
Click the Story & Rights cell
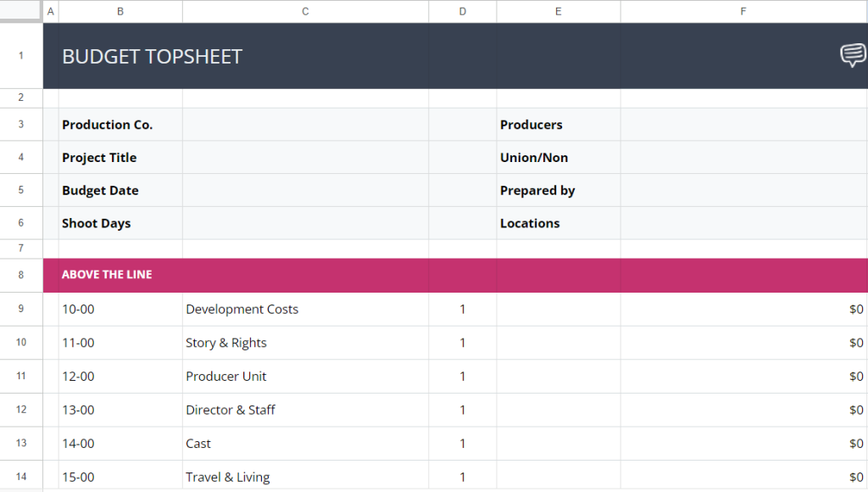[x=305, y=343]
